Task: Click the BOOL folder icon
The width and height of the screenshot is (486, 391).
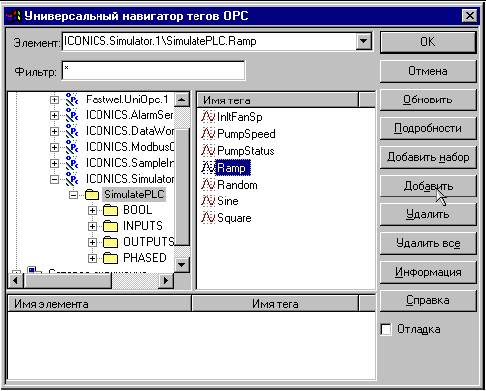Action: point(110,210)
